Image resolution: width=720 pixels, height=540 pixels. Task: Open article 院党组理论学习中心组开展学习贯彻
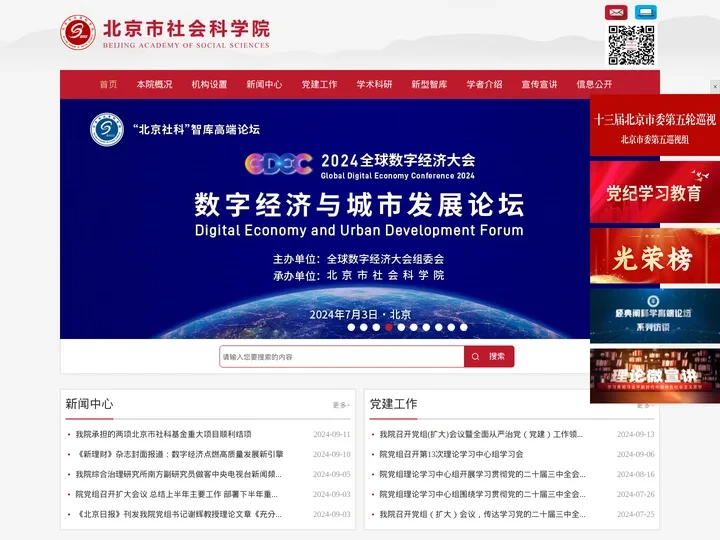click(x=482, y=474)
